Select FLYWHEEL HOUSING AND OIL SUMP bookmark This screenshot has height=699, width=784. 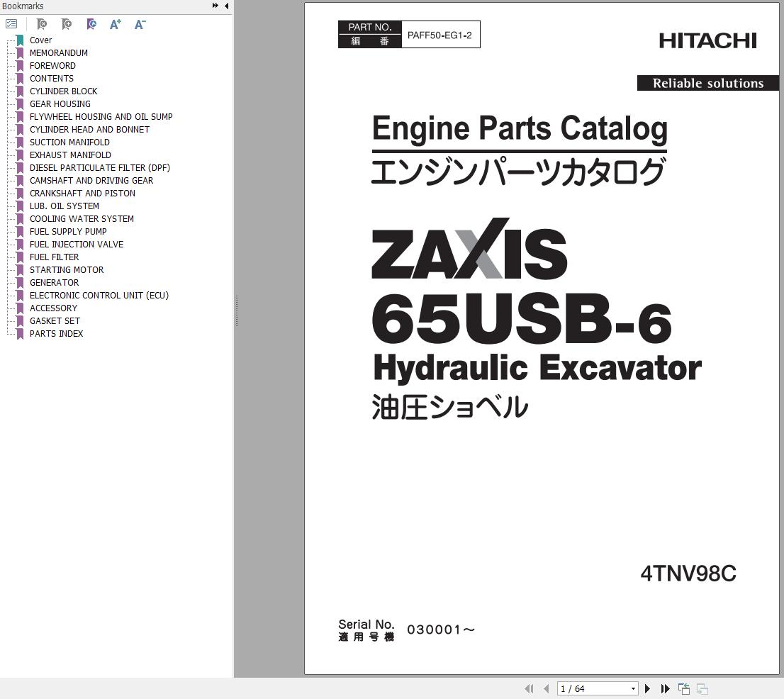click(x=101, y=116)
